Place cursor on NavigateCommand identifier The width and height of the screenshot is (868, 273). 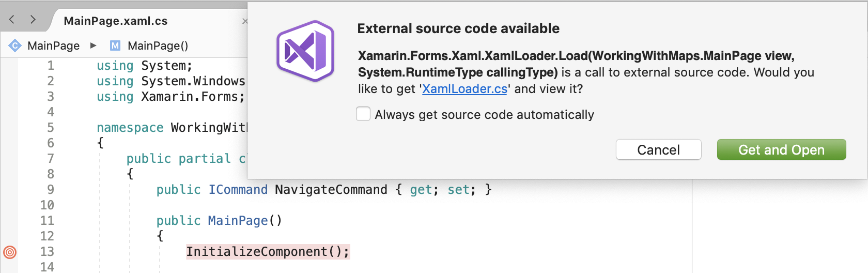331,190
